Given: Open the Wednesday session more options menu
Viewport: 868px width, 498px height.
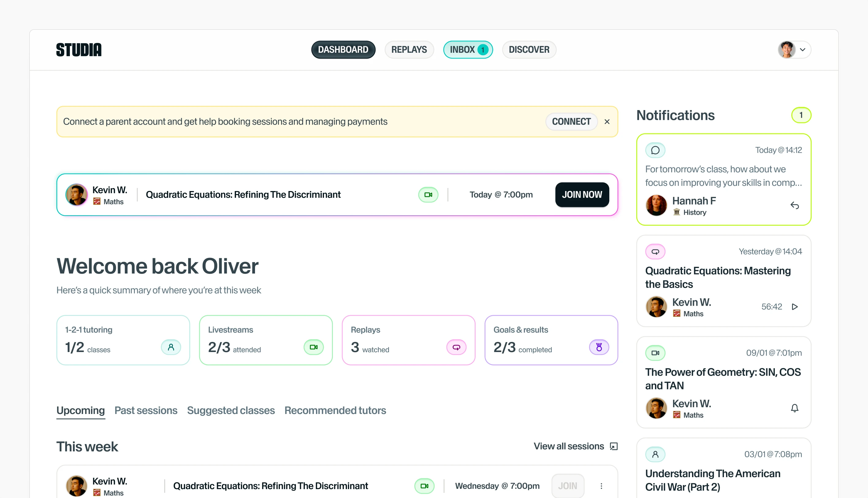Looking at the screenshot, I should point(601,486).
